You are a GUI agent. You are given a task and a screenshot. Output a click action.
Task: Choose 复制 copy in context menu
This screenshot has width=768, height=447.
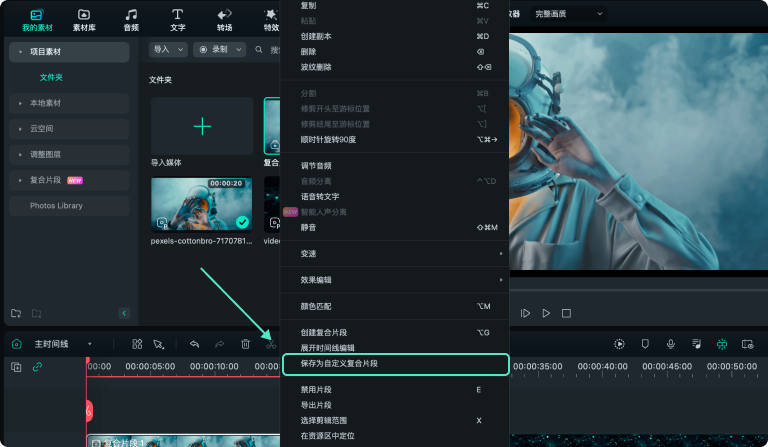point(395,5)
